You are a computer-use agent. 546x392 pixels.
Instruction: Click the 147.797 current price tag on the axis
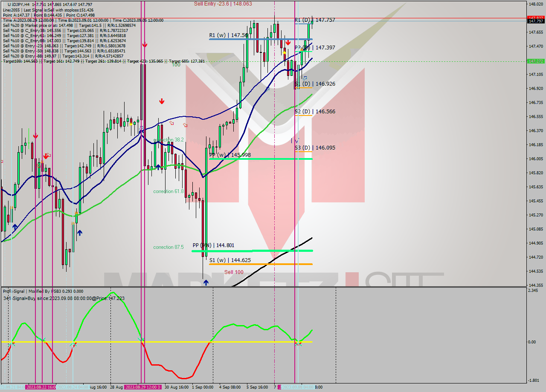[536, 21]
